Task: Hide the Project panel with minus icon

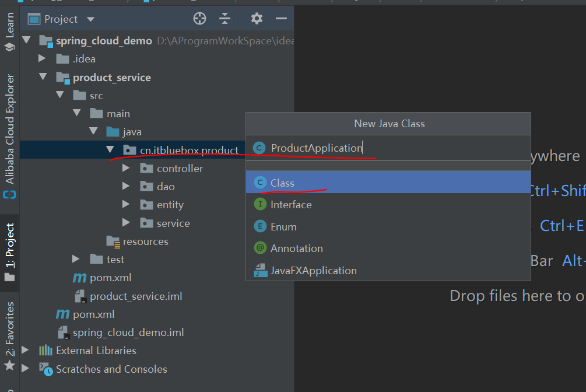Action: pyautogui.click(x=281, y=19)
